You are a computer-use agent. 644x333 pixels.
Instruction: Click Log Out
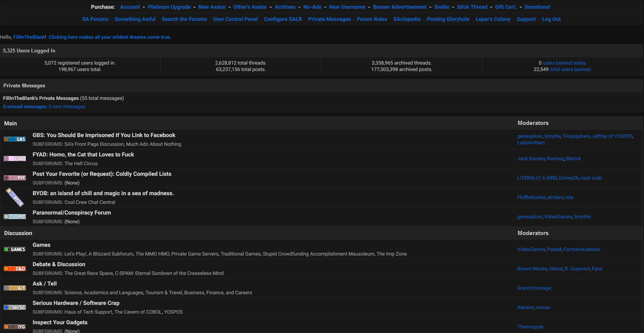pos(551,19)
